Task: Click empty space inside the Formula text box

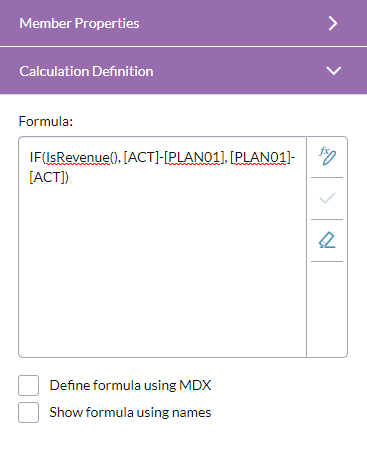Action: click(x=162, y=267)
